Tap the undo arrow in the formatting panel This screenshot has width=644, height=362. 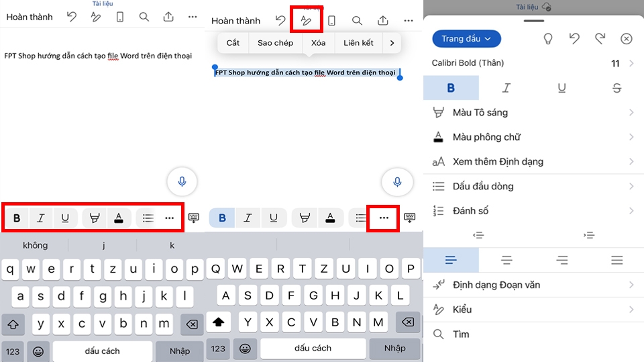(574, 39)
